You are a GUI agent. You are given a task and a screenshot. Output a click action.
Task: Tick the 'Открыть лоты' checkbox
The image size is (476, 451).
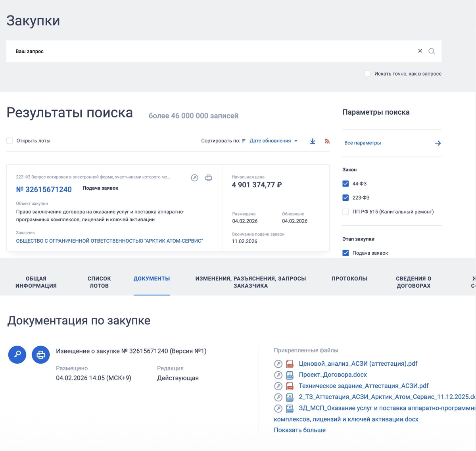(x=10, y=140)
